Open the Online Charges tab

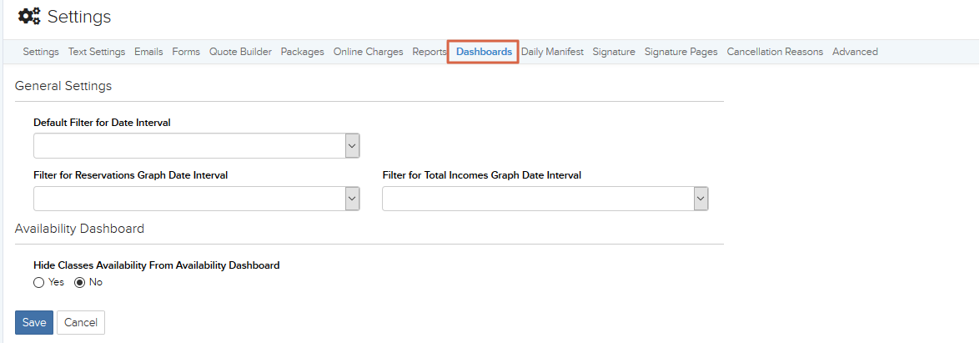tap(368, 52)
